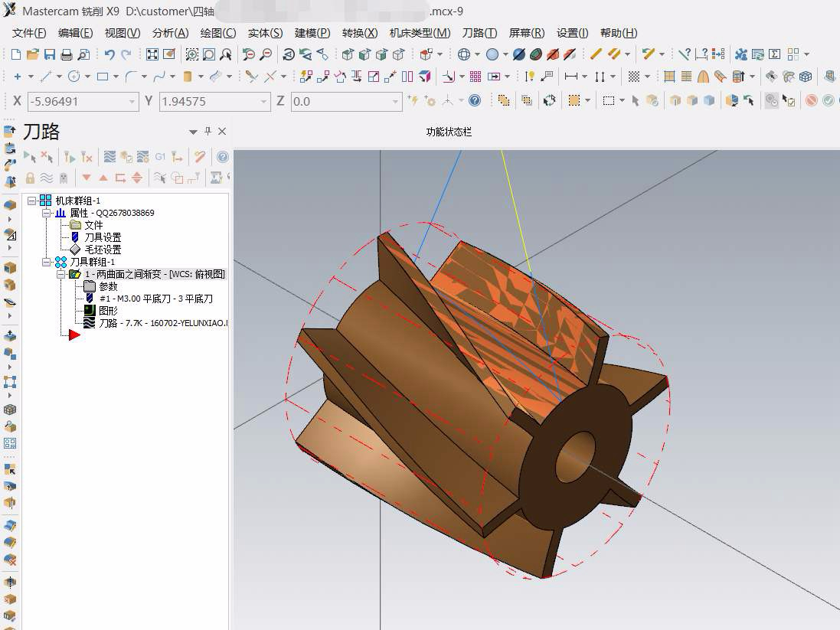Click the Fit to screen icon

pos(152,54)
